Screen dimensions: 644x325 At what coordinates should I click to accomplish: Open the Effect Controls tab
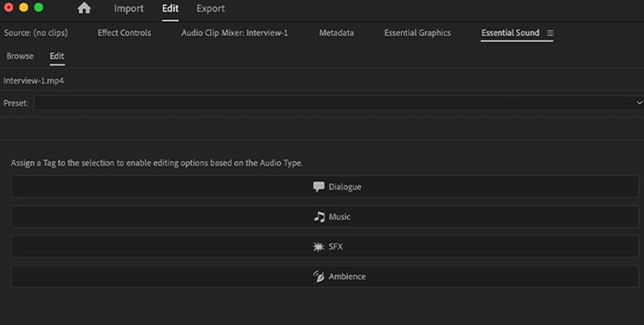pos(124,32)
